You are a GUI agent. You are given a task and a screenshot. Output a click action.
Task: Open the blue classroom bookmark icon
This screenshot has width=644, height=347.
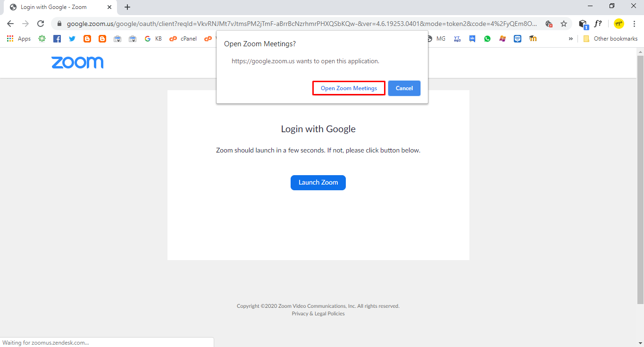coord(472,39)
